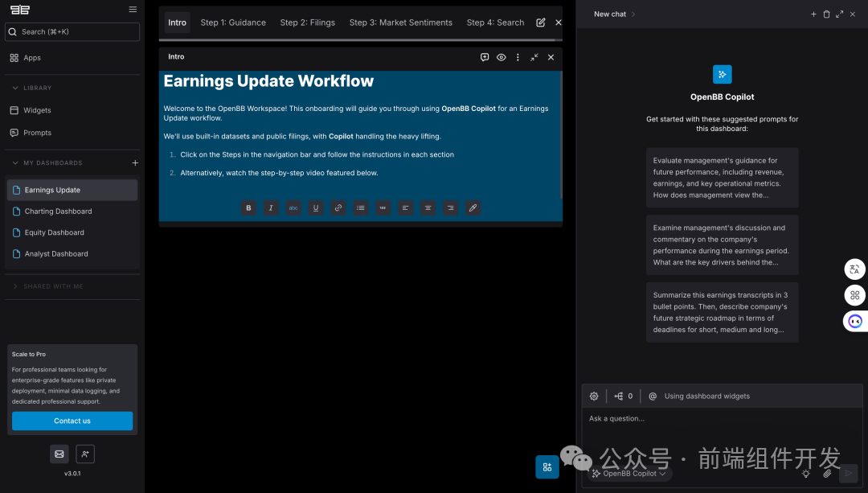Insert a numbered list (123)
The height and width of the screenshot is (493, 868).
pyautogui.click(x=383, y=207)
